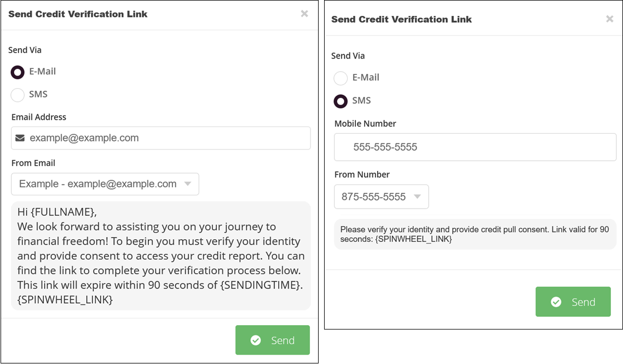Click the Mobile Number input field

[x=475, y=147]
